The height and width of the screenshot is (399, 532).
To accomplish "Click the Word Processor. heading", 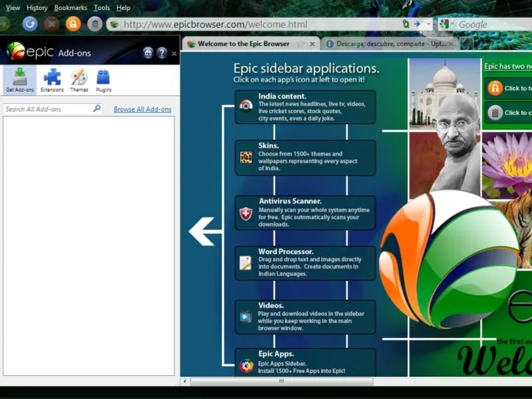I will pyautogui.click(x=286, y=251).
